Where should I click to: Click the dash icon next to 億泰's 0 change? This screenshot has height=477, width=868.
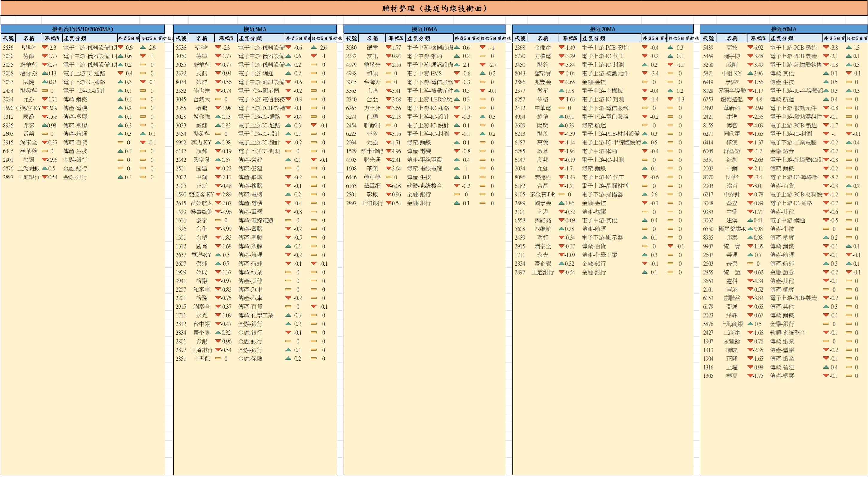click(x=218, y=220)
